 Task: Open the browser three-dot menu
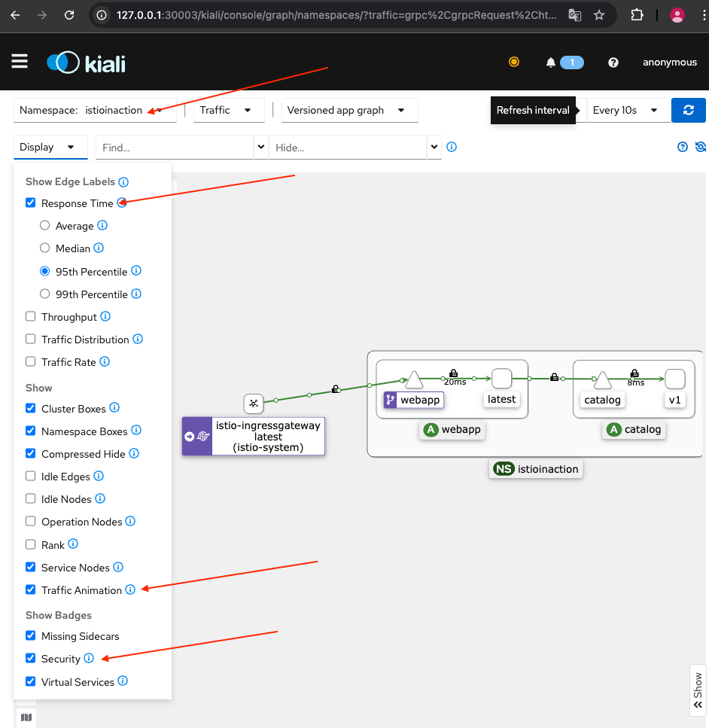[x=704, y=15]
